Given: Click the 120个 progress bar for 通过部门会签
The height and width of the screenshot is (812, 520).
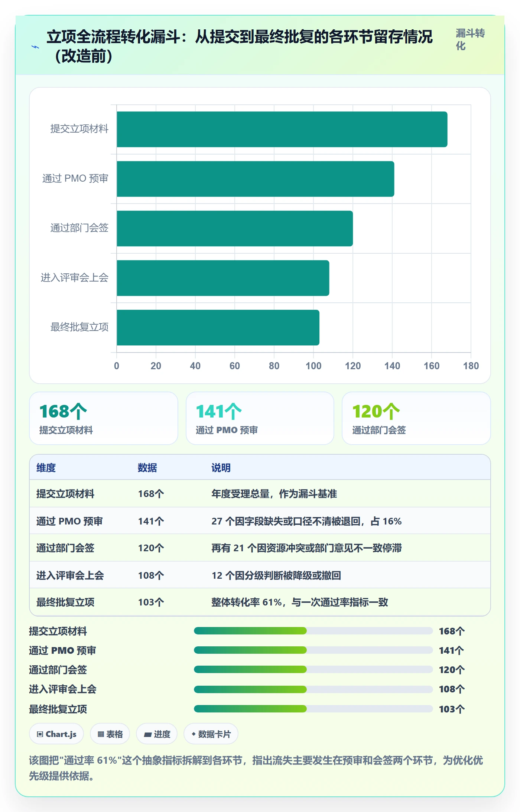Looking at the screenshot, I should (x=313, y=669).
